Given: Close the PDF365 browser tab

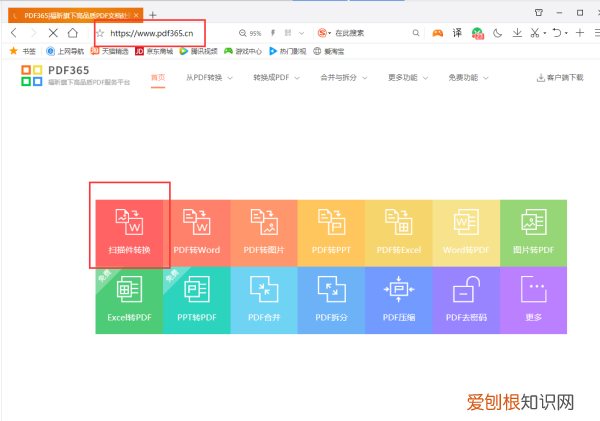Looking at the screenshot, I should pos(136,15).
